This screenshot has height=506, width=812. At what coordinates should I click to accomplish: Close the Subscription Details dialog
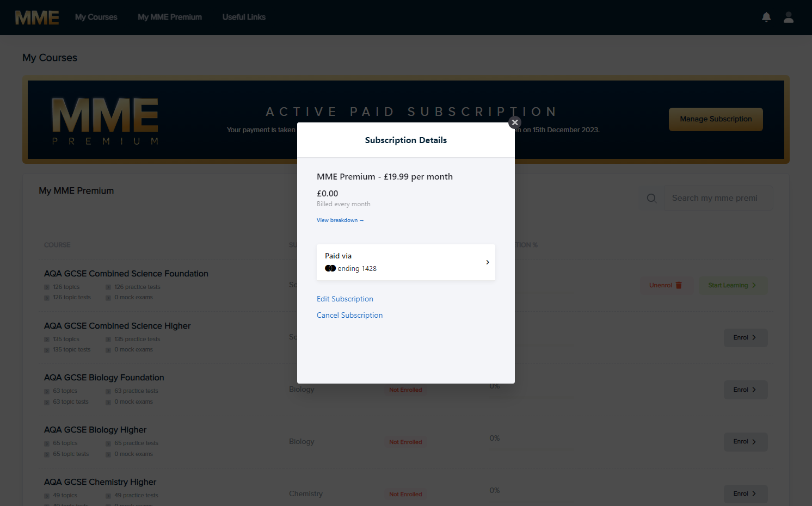(x=515, y=122)
